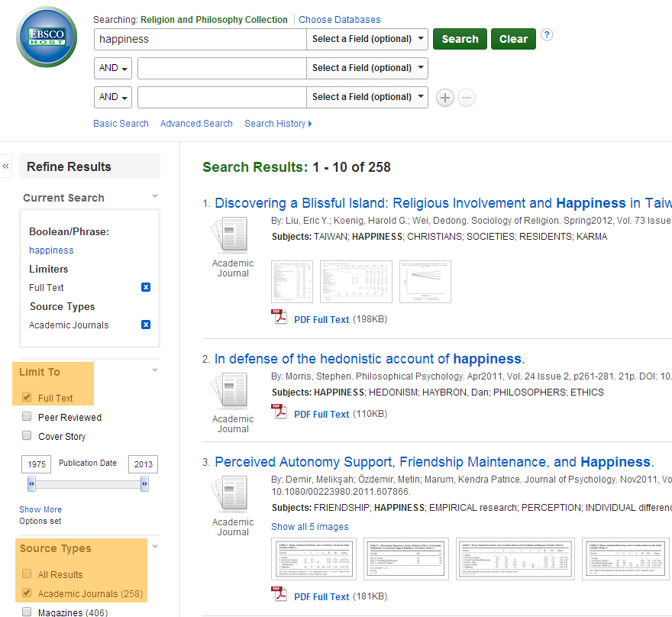This screenshot has height=617, width=672.
Task: Click Show all 5 images
Action: [x=310, y=527]
